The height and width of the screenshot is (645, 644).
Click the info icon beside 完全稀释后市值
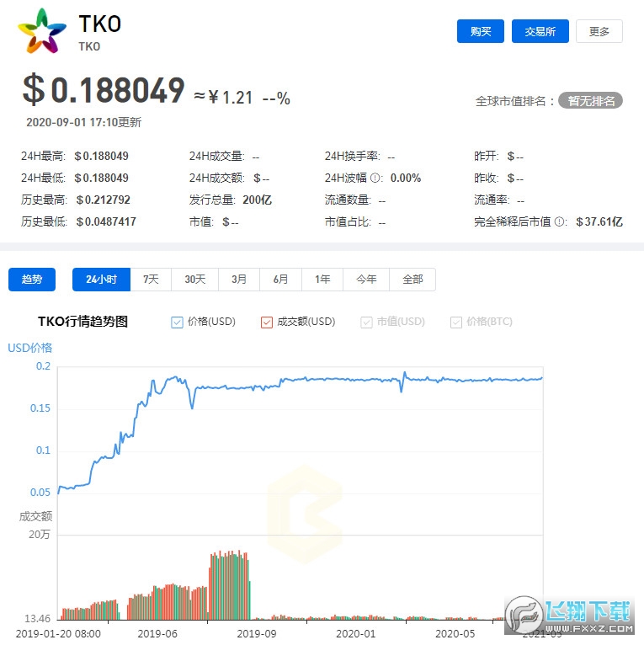(x=560, y=222)
